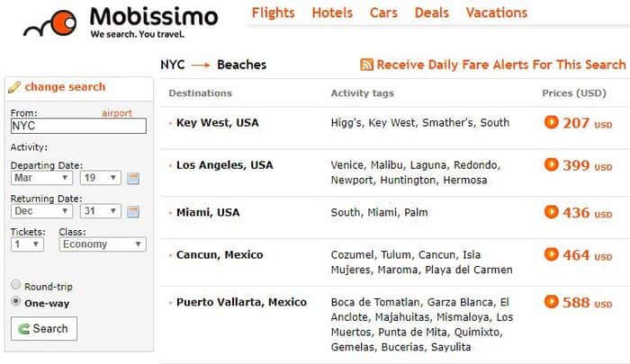Image resolution: width=630 pixels, height=364 pixels.
Task: Open the Tickets quantity dropdown
Action: click(x=27, y=244)
